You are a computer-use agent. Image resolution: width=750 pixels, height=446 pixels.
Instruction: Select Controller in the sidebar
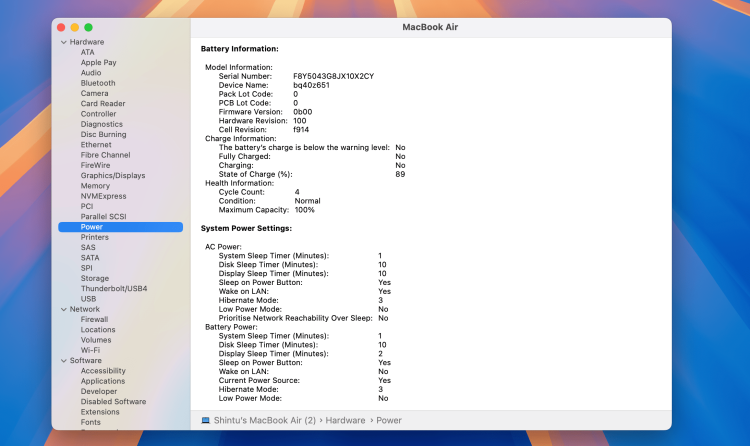pyautogui.click(x=99, y=114)
